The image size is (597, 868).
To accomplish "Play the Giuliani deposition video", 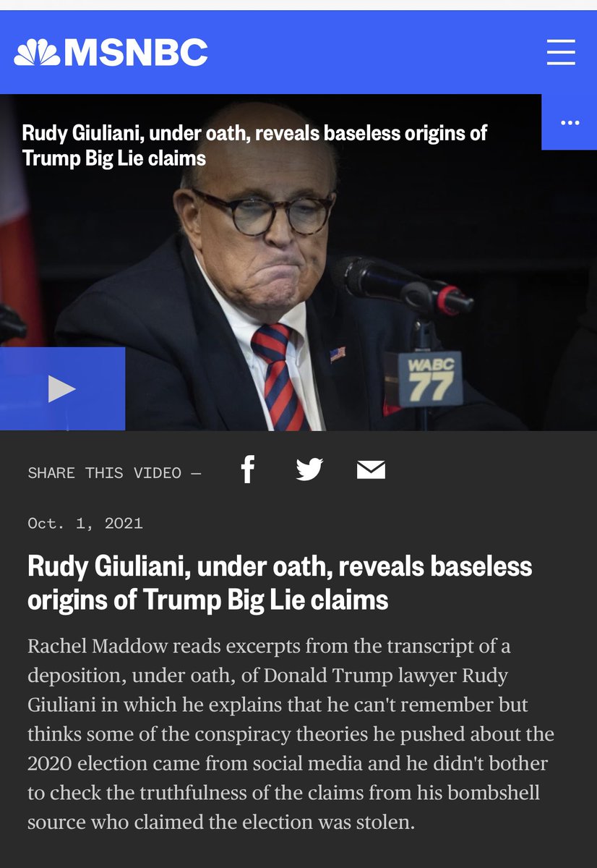I will coord(62,389).
